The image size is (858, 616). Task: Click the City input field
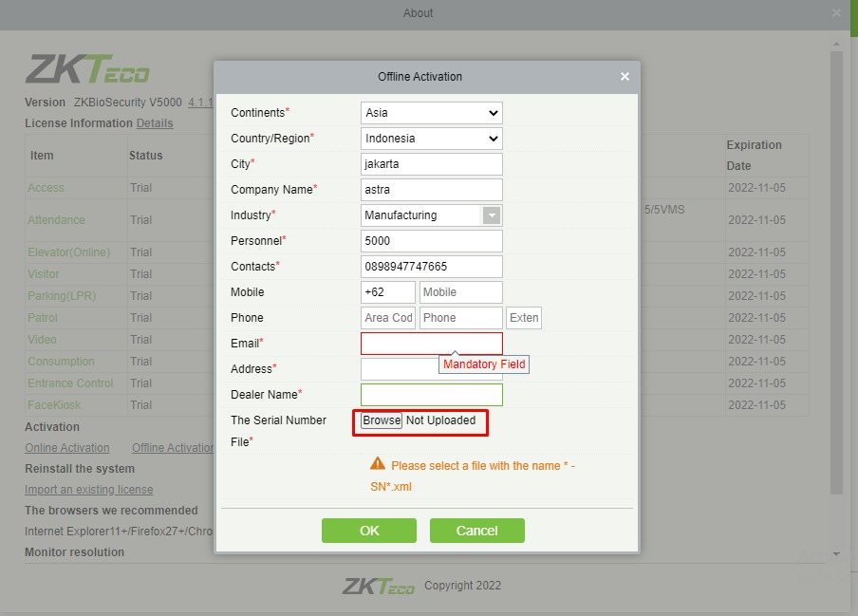[x=431, y=164]
